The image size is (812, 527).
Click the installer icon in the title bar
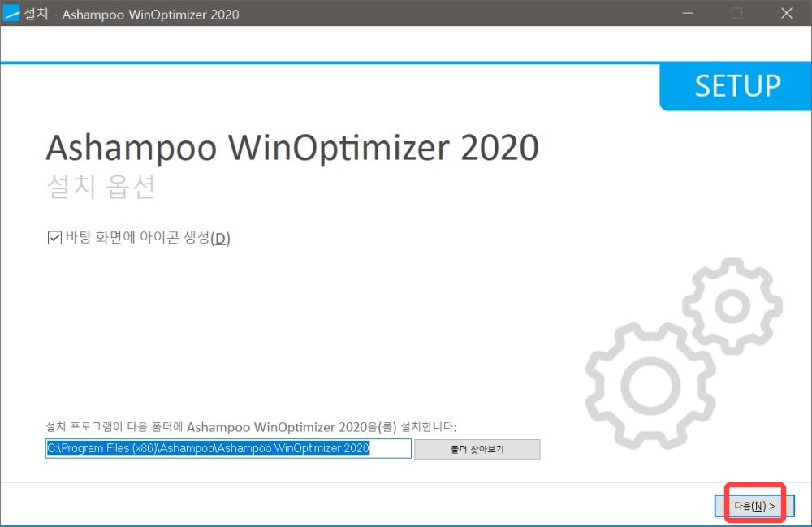click(12, 13)
